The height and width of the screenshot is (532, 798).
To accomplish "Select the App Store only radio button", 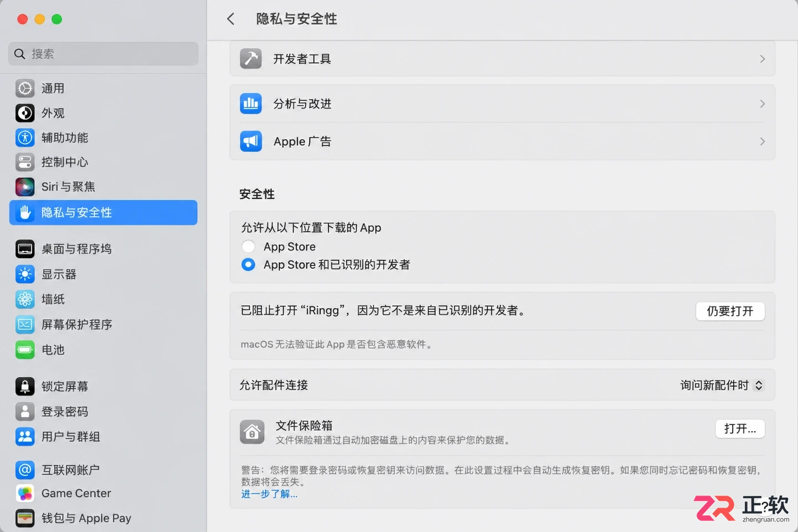I will 248,247.
